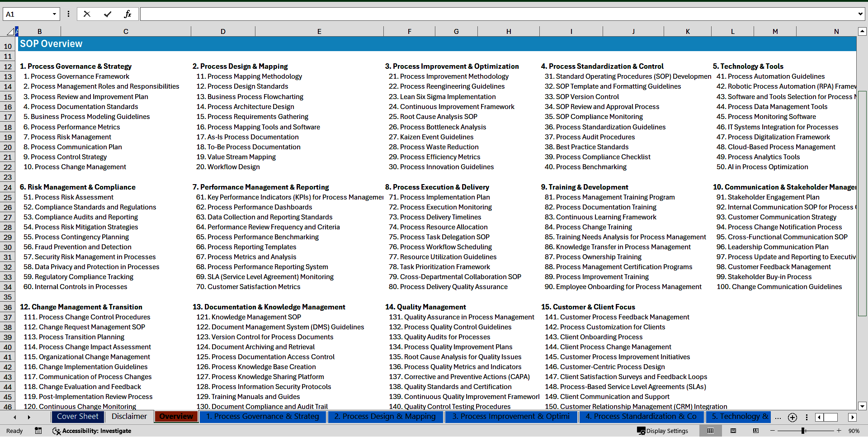Click the zoom in plus icon
The image size is (868, 437).
click(839, 431)
